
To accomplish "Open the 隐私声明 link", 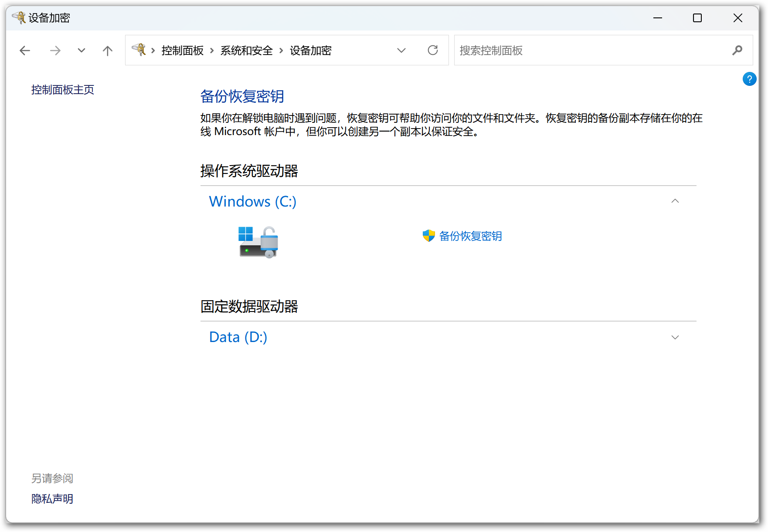I will pyautogui.click(x=52, y=498).
